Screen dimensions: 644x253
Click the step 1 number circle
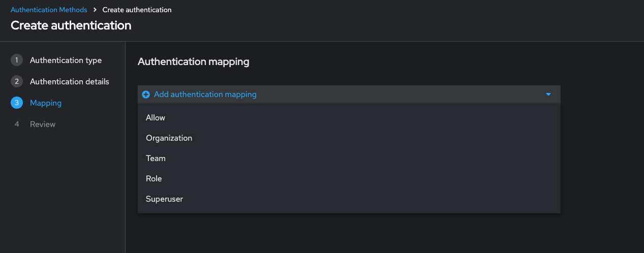point(17,60)
